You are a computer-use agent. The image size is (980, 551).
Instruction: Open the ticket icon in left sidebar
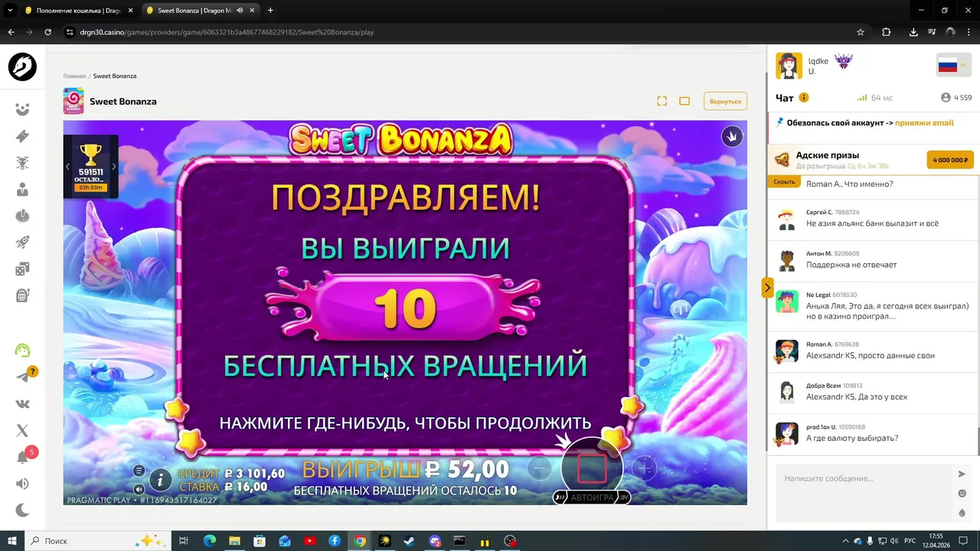click(x=22, y=136)
